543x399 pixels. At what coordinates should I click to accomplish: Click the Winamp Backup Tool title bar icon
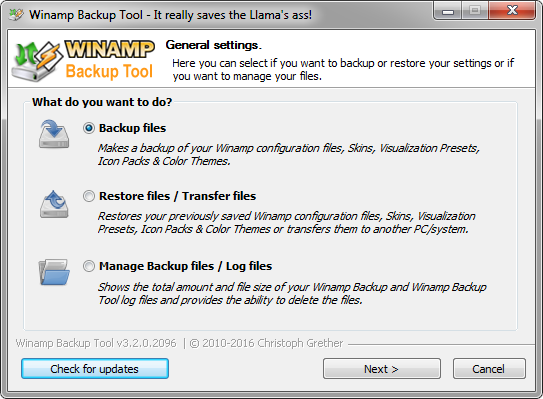(16, 15)
